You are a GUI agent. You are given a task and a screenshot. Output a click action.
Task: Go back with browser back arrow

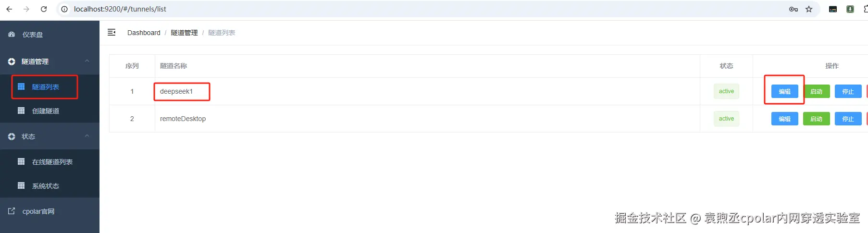tap(9, 9)
